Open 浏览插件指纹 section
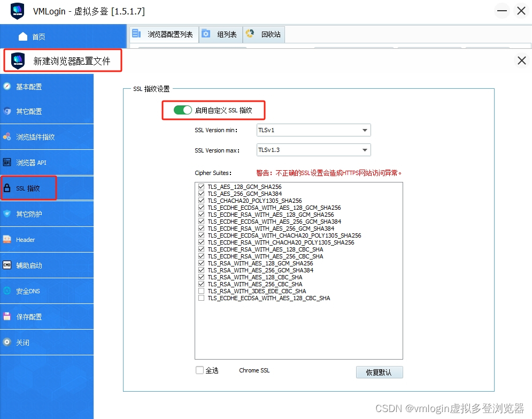The height and width of the screenshot is (419, 532). (47, 137)
